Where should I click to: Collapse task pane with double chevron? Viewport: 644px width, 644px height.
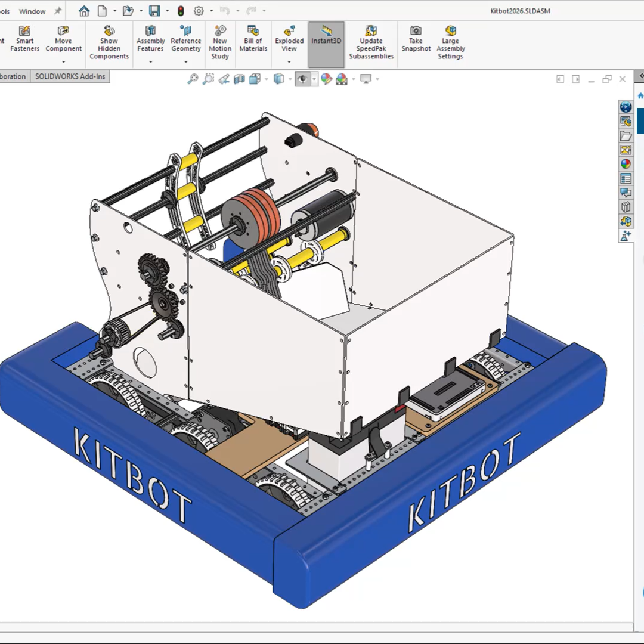pyautogui.click(x=640, y=76)
